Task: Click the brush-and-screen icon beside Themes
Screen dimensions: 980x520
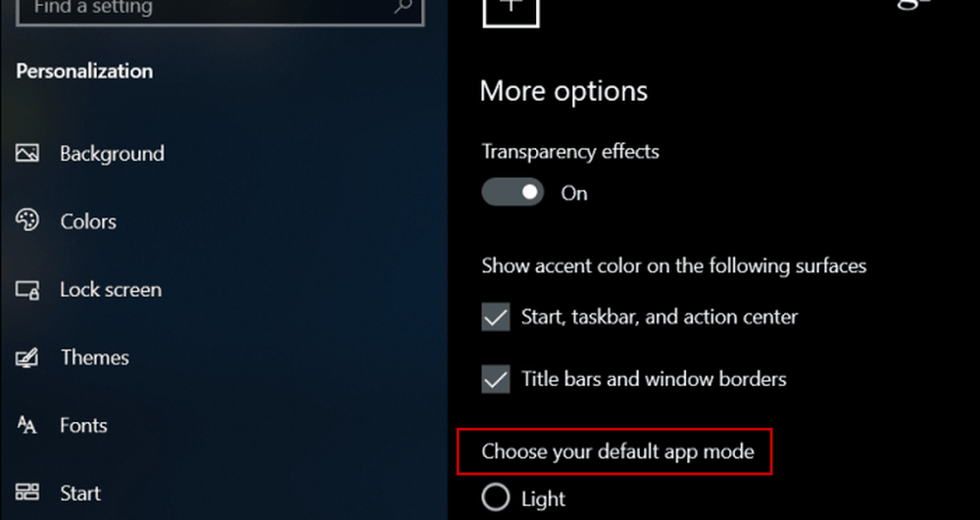Action: (26, 357)
